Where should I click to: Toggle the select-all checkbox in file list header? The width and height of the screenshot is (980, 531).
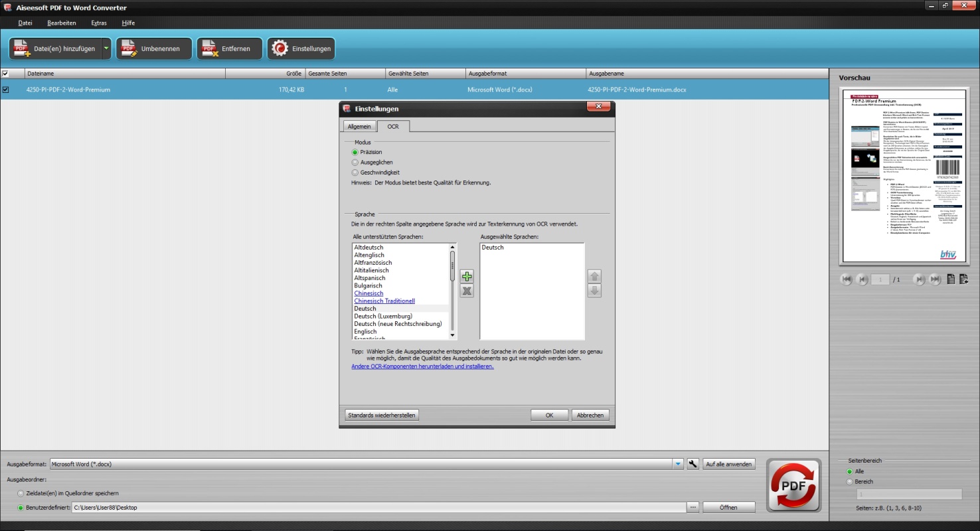tap(6, 74)
